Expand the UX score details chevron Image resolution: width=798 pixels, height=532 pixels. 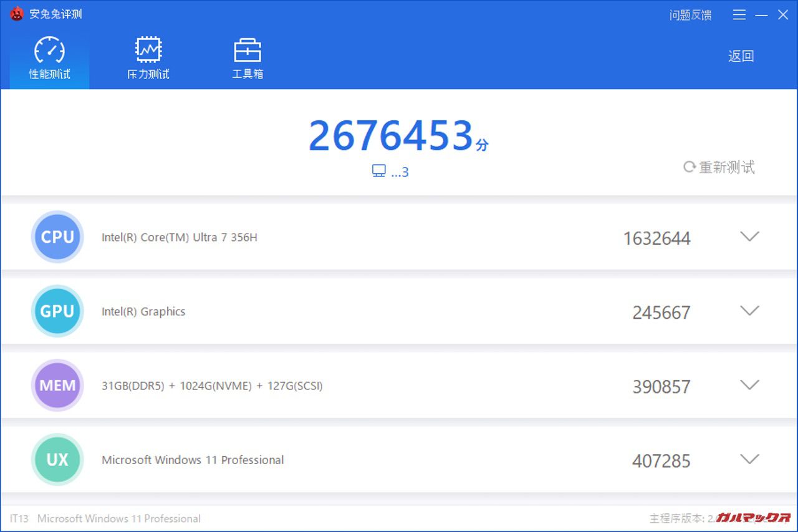[x=749, y=459]
